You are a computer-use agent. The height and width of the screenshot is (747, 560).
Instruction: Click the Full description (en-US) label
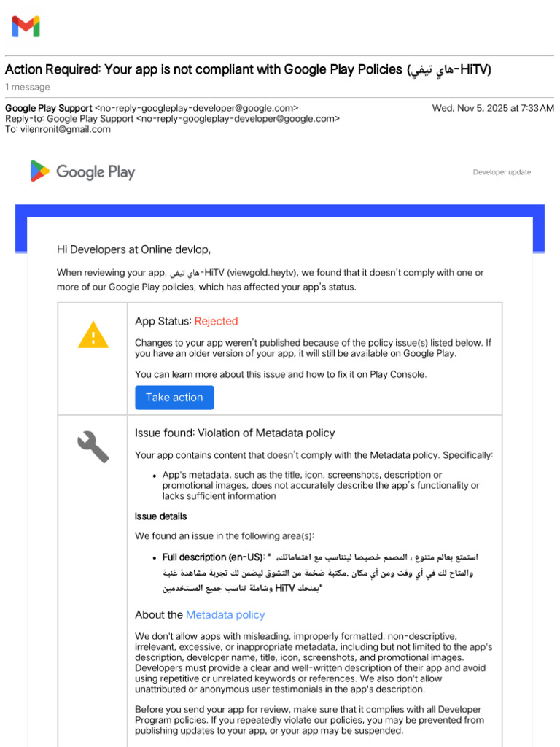[212, 557]
